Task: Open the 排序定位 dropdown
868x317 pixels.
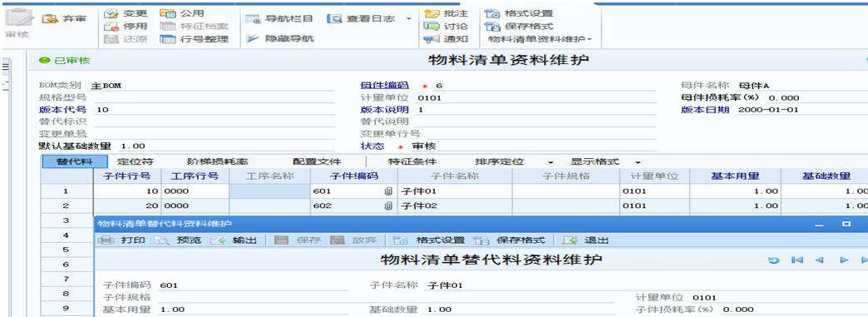Action: pyautogui.click(x=550, y=162)
